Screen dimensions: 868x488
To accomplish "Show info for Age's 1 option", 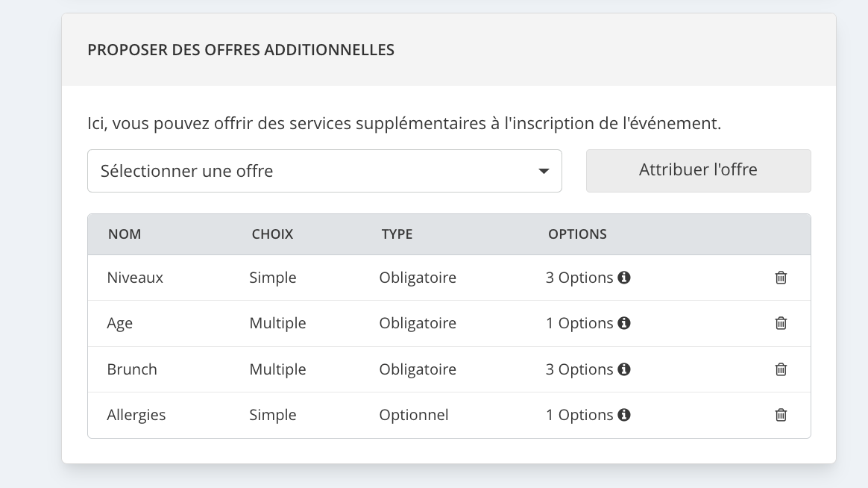I will pos(624,323).
